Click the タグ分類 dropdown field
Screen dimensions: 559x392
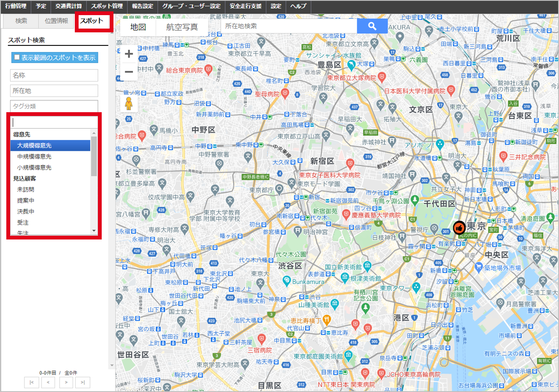[54, 106]
